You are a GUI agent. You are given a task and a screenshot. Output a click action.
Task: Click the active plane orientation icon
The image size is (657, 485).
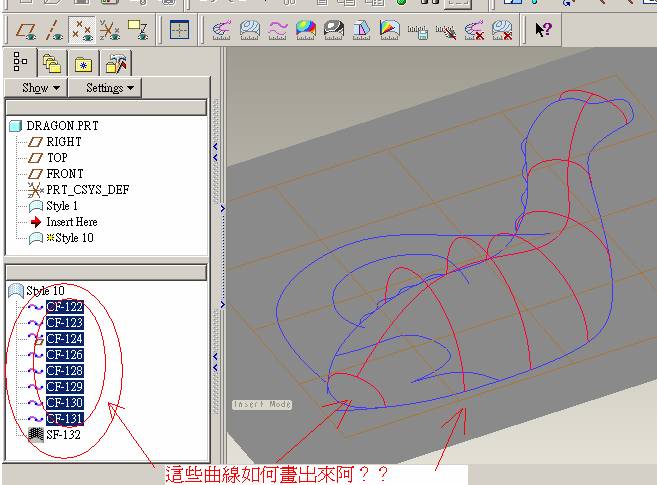179,30
